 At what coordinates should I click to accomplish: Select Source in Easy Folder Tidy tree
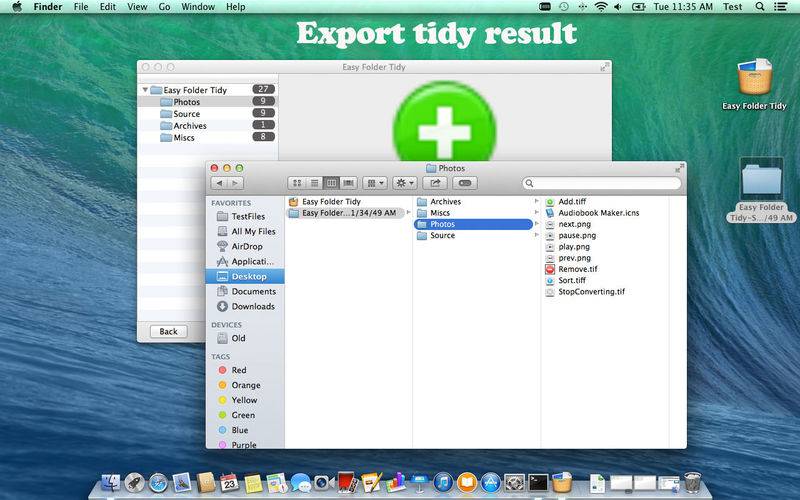click(x=208, y=114)
